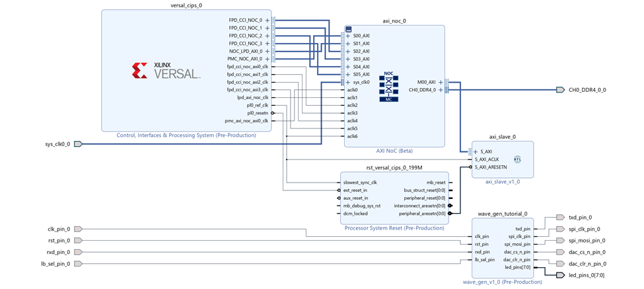Expand the S00_AXI interface on axi_noc_0
Screen dimensions: 644x289
[x=348, y=36]
